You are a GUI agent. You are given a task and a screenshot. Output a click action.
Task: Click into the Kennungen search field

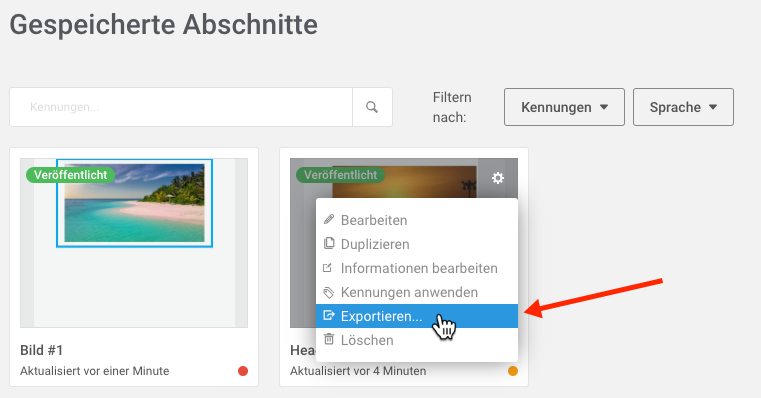click(181, 107)
